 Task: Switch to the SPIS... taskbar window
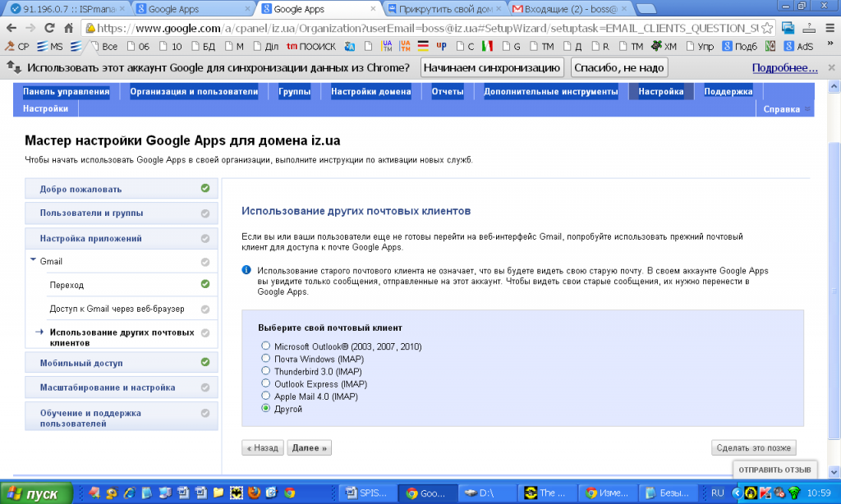(368, 493)
